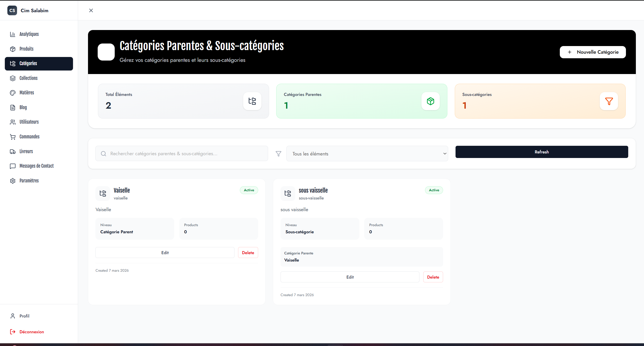Click the sous vaisselle card category icon
The height and width of the screenshot is (346, 644).
(288, 193)
